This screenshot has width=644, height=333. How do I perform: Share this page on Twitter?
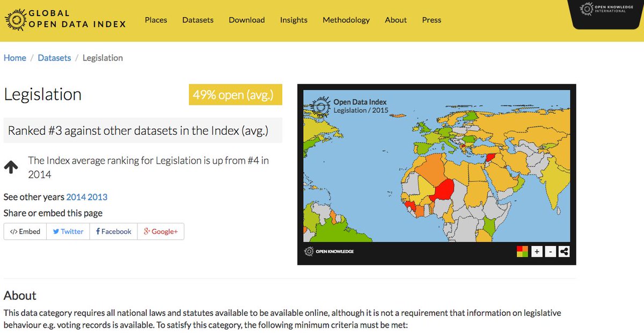[x=68, y=231]
